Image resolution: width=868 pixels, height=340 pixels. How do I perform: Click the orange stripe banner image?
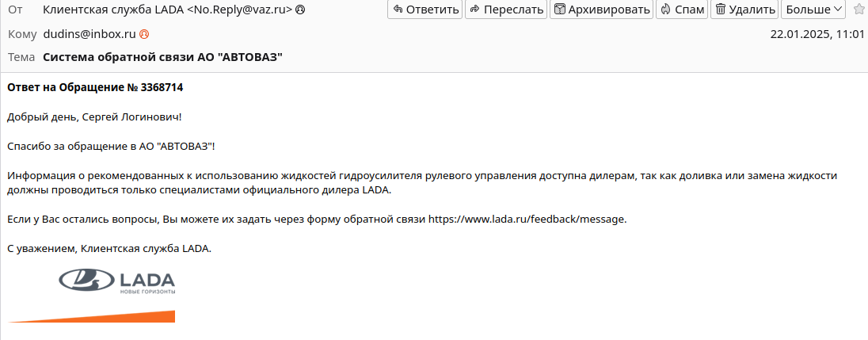tap(91, 317)
